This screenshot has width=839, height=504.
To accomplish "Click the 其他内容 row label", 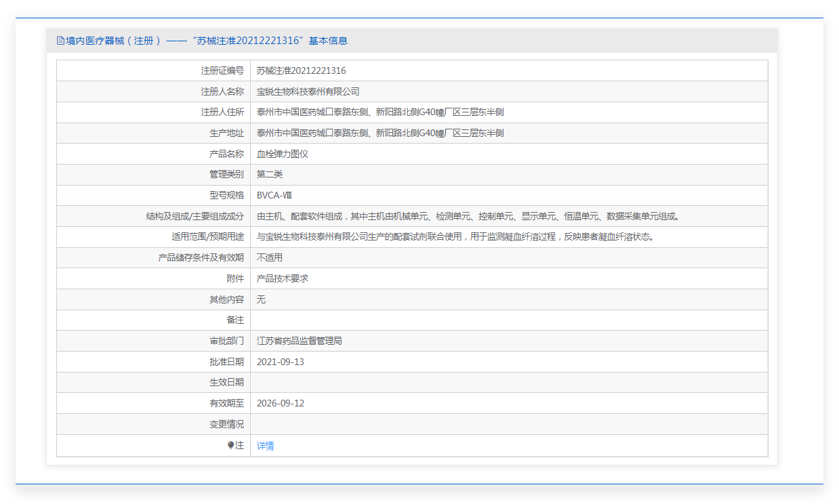I will click(226, 299).
